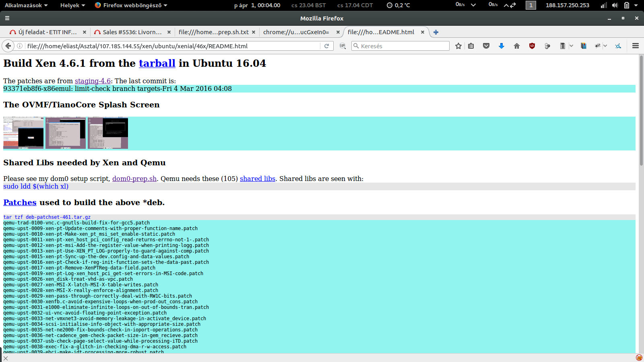Screen dimensions: 644x362
Task: Expand the Alkalmazások menu
Action: pos(26,5)
